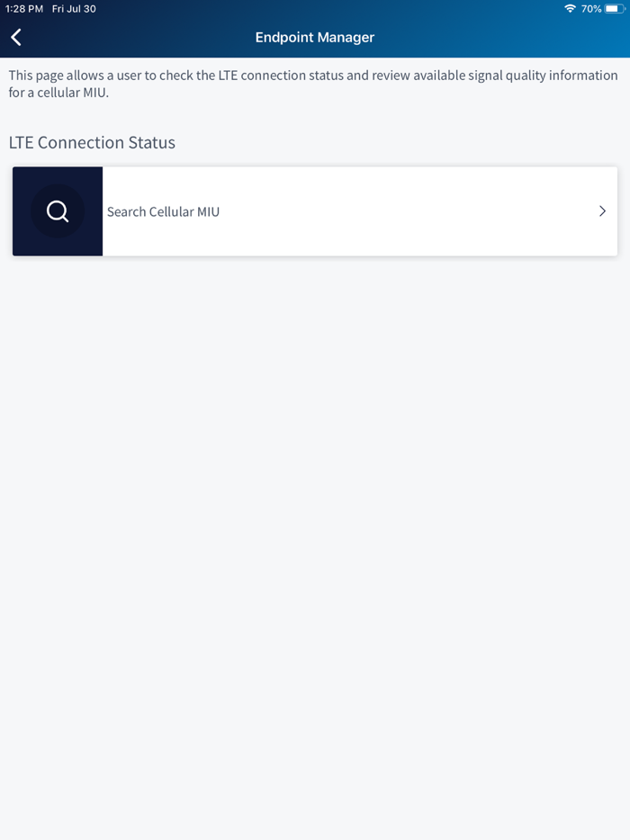Tap the 1:28 PM clock
Image resolution: width=630 pixels, height=840 pixels.
pos(24,9)
